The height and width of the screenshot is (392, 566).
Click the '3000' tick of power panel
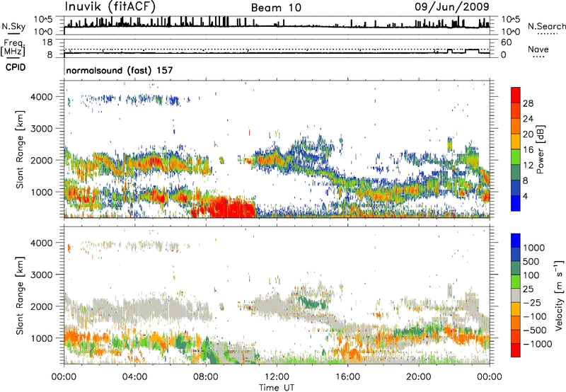[41, 129]
